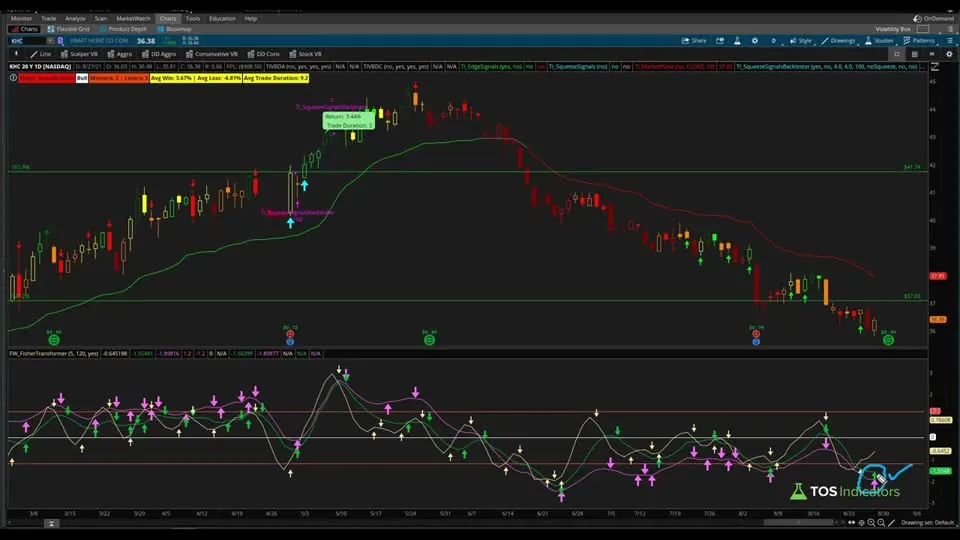Zoom out with the magnifier minus icon
This screenshot has width=960, height=540.
(x=881, y=522)
